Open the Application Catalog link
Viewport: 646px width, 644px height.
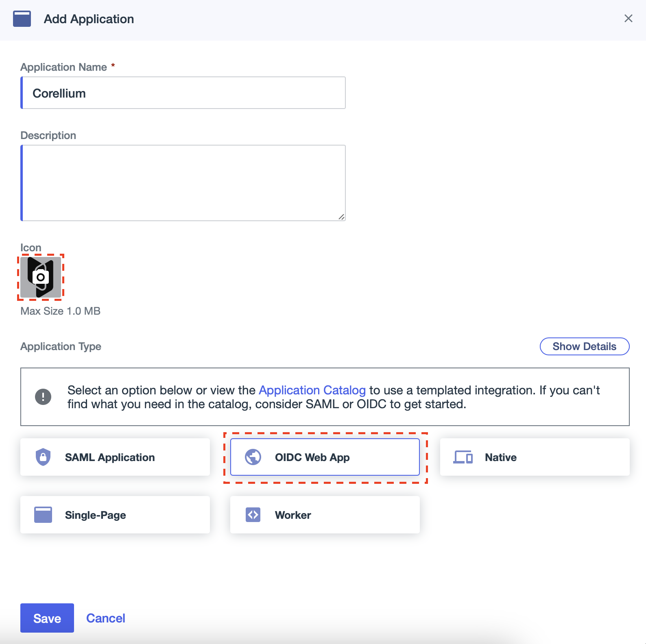click(x=312, y=390)
